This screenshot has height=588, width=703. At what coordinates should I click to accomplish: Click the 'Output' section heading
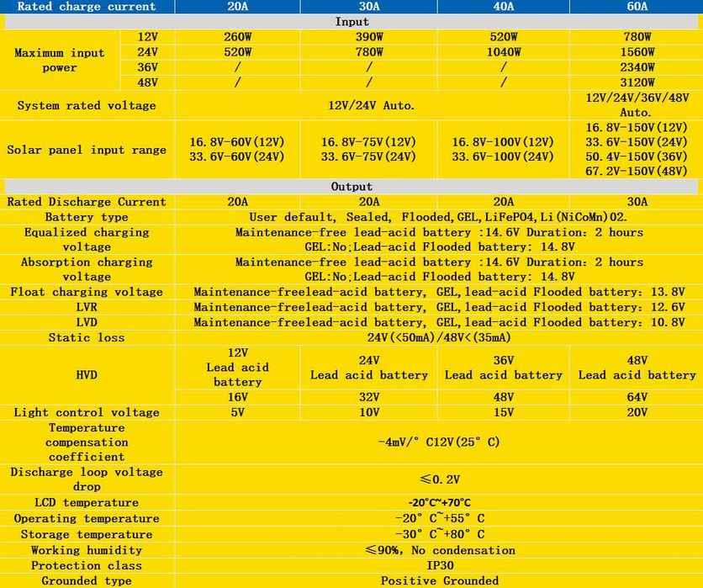pos(352,187)
